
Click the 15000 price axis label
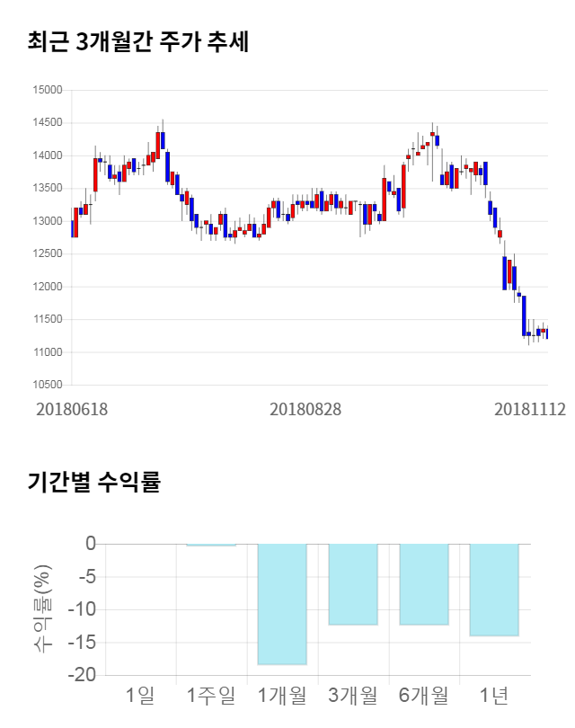48,90
